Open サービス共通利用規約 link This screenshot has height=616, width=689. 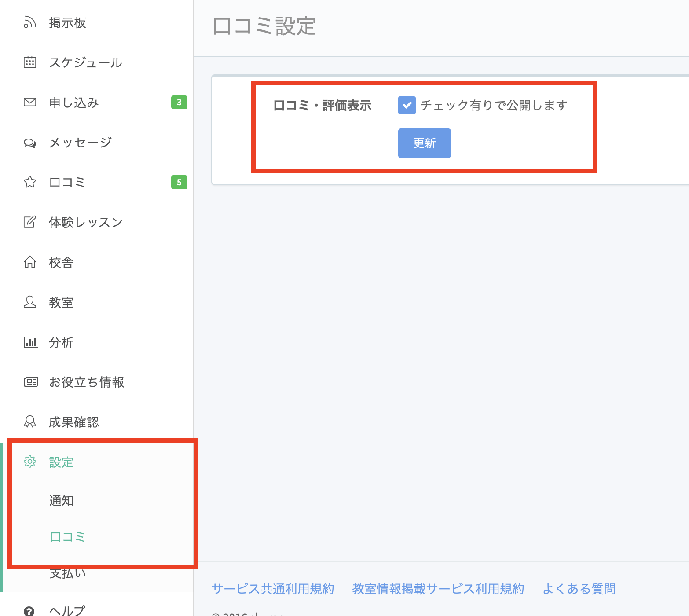273,589
